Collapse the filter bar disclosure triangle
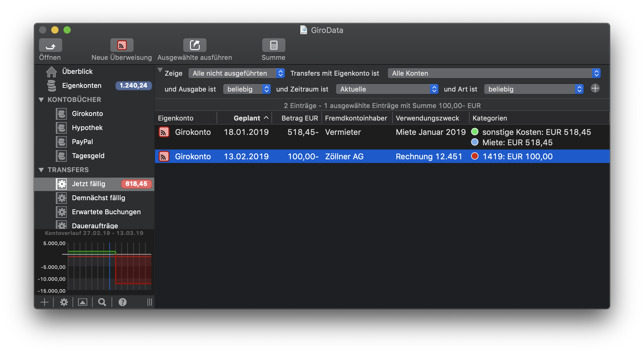This screenshot has width=644, height=354. point(160,70)
